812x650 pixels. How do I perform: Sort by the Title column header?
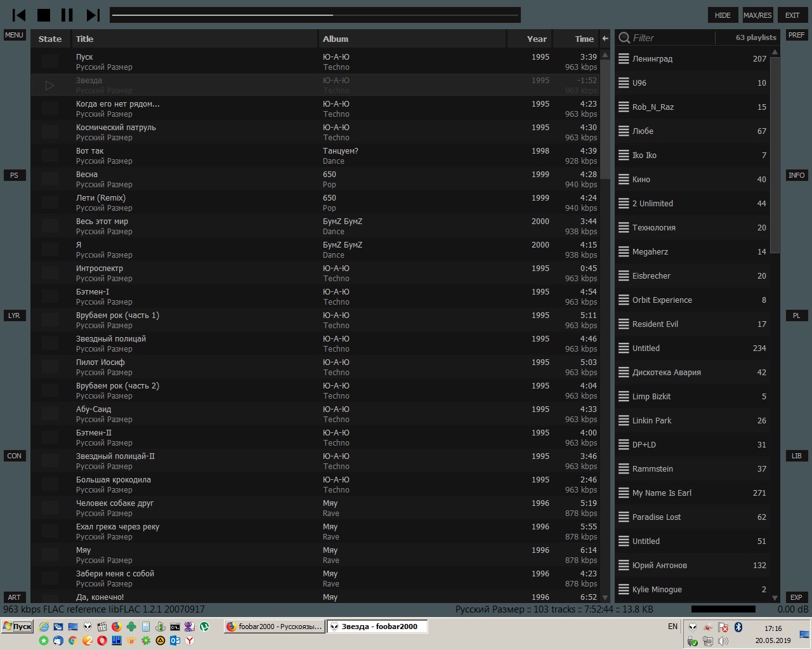[194, 39]
